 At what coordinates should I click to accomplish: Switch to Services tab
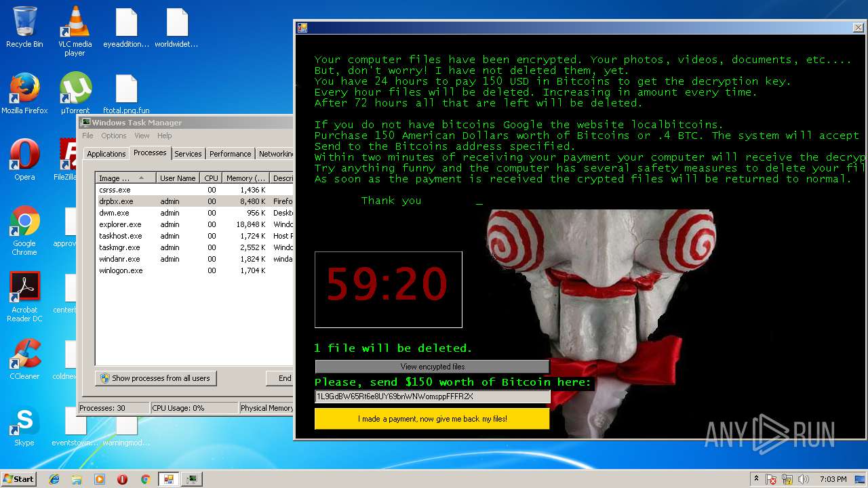(x=188, y=154)
